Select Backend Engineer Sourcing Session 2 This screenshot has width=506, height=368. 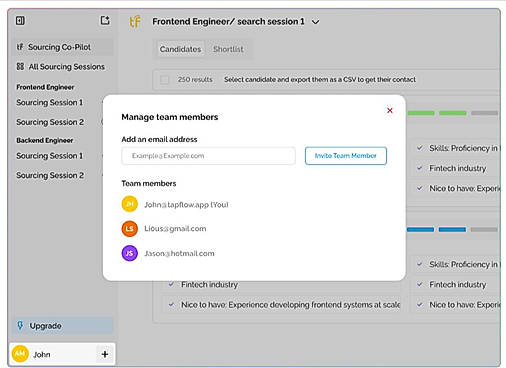[x=50, y=175]
